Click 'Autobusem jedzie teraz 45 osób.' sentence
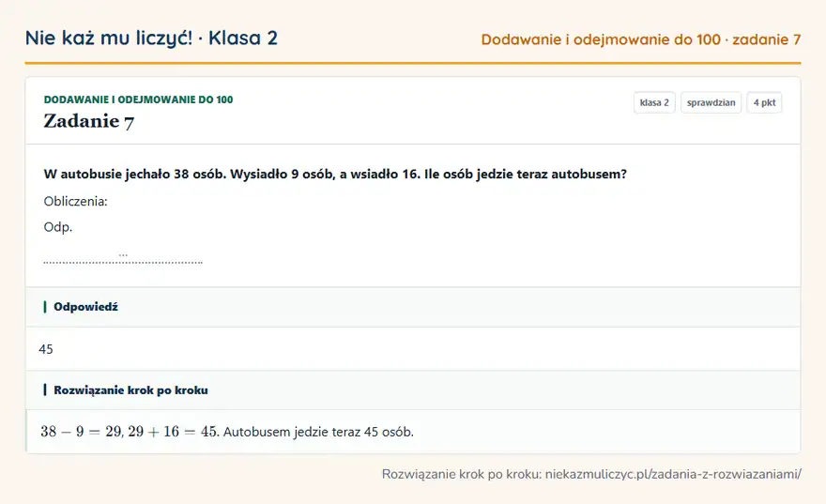This screenshot has height=504, width=826. point(318,432)
